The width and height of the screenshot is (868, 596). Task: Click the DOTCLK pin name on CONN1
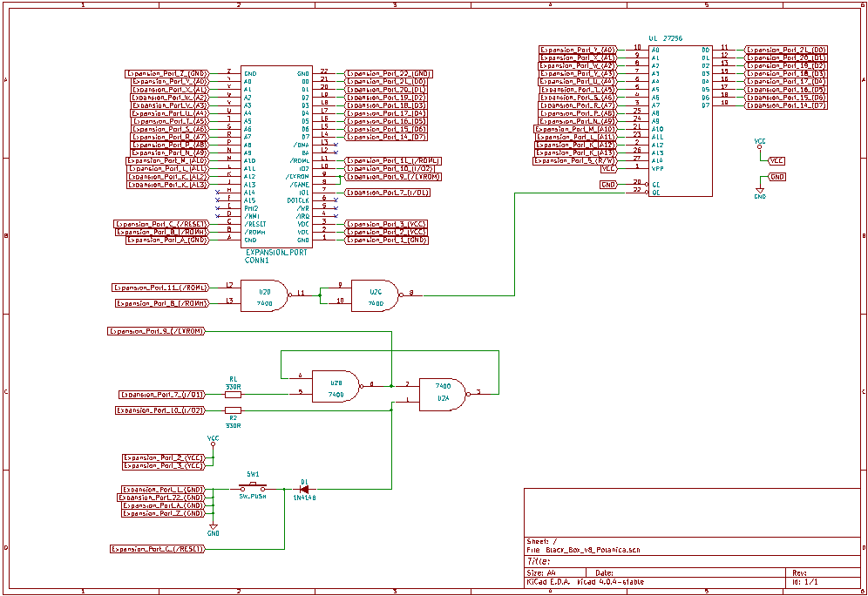pos(298,200)
